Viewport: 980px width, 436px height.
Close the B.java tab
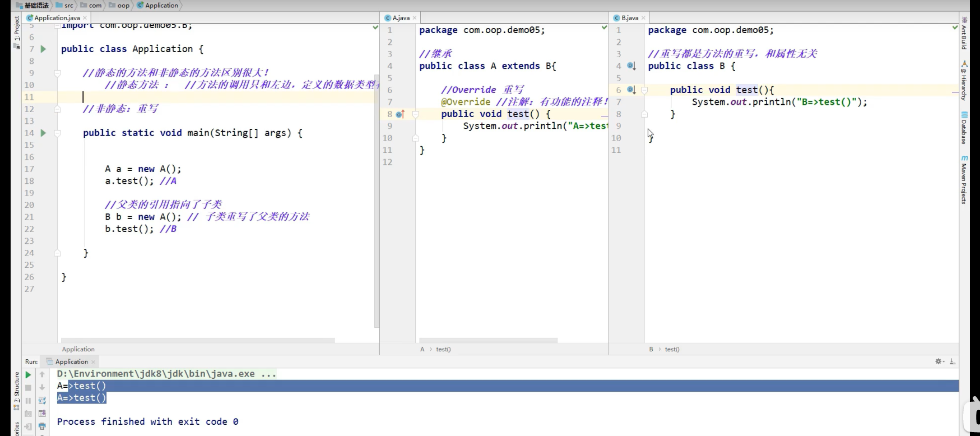643,18
